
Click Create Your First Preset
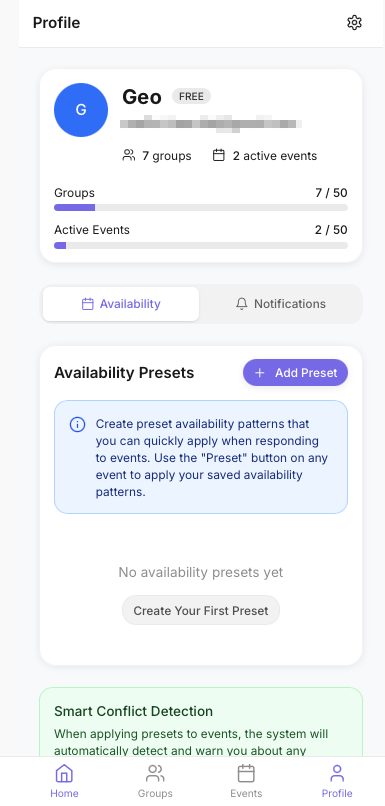tap(201, 611)
